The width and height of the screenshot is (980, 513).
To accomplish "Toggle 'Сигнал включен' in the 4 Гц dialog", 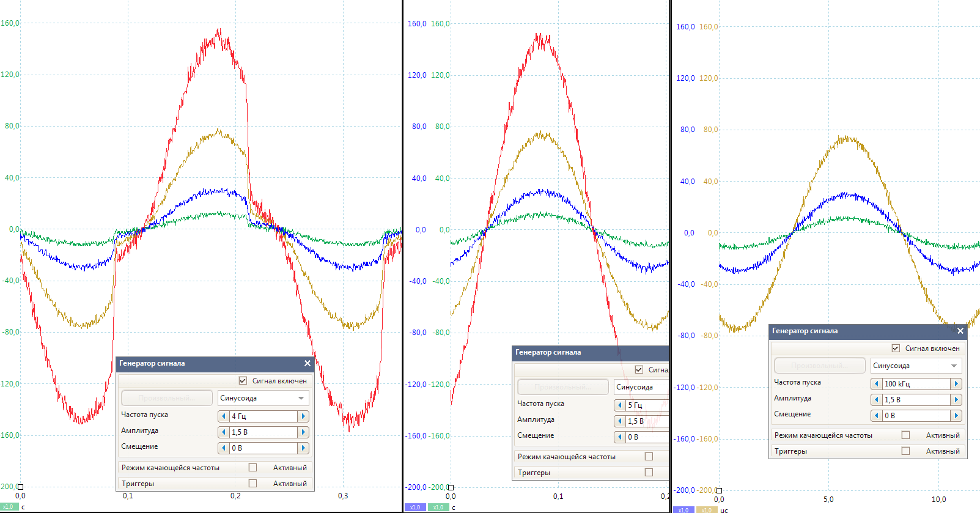I will (x=243, y=381).
